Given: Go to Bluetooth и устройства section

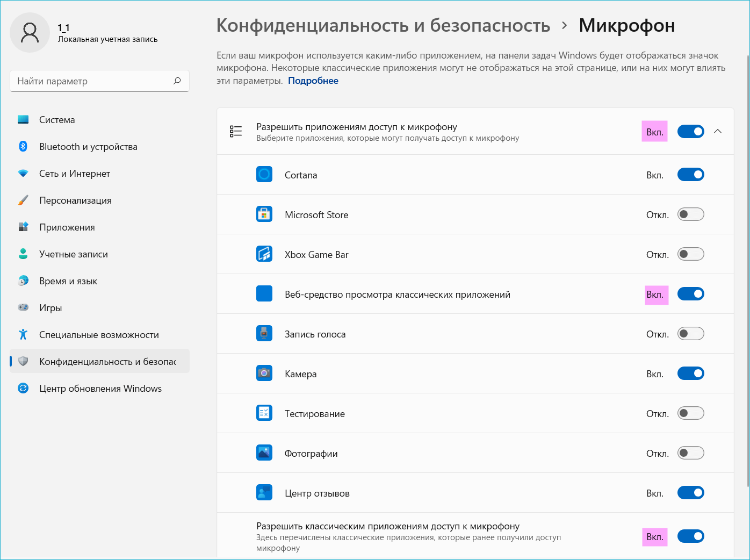Looking at the screenshot, I should (x=88, y=147).
